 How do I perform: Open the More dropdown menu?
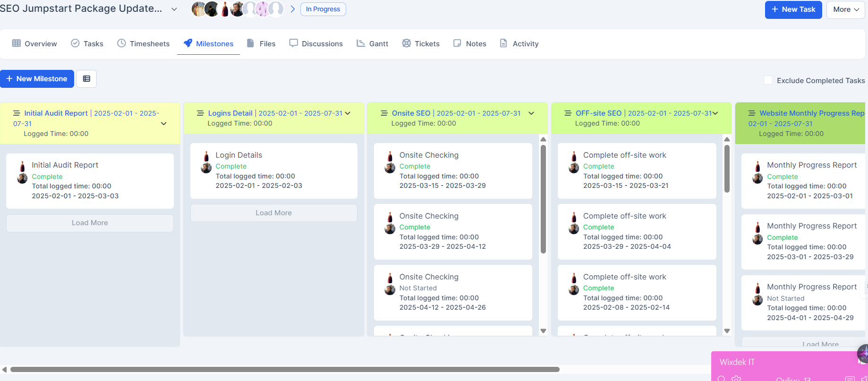[845, 9]
